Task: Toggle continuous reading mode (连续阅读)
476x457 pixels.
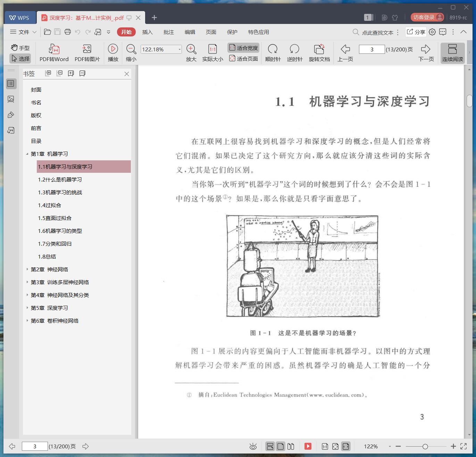Action: 452,53
